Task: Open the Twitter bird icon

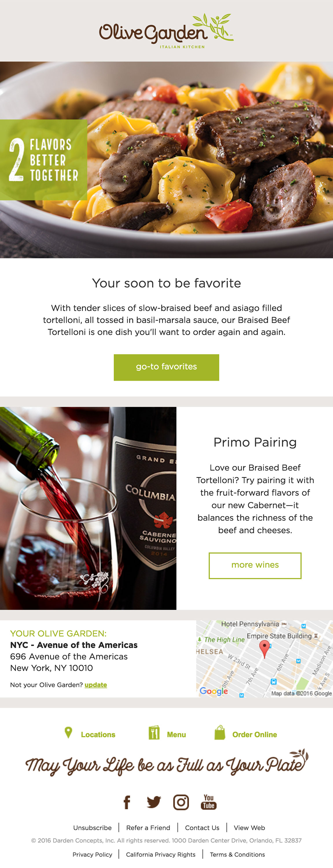Action: 154,802
